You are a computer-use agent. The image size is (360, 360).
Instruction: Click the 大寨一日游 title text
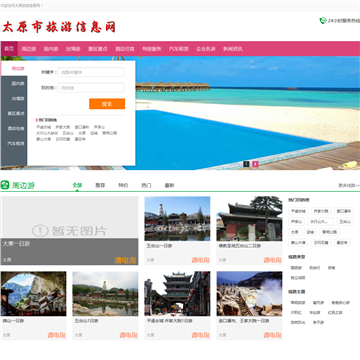[16, 244]
